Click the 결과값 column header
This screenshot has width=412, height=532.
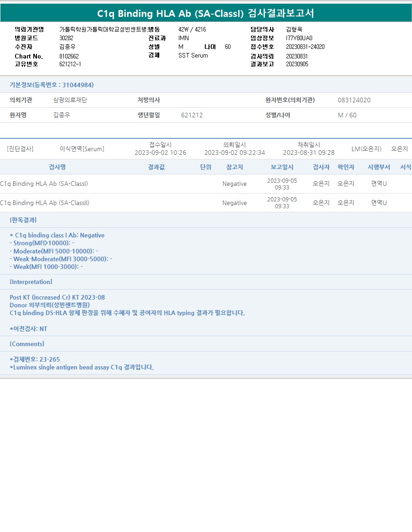(156, 167)
